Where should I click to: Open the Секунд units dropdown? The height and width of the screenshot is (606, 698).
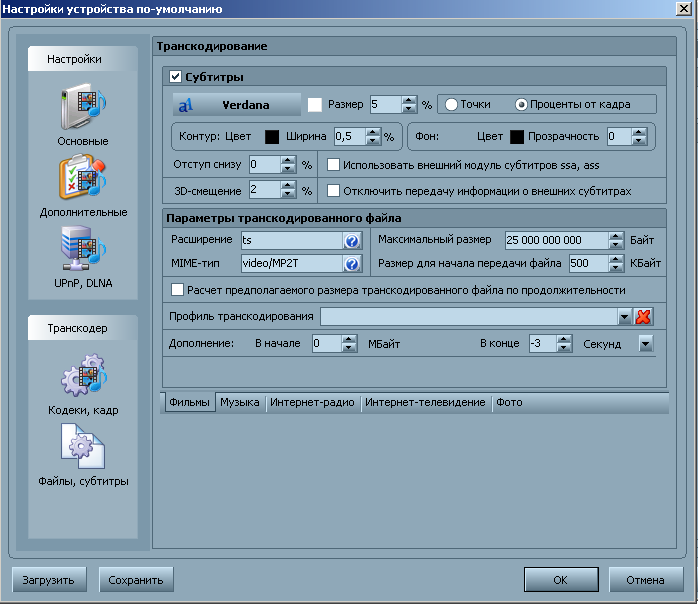[645, 344]
